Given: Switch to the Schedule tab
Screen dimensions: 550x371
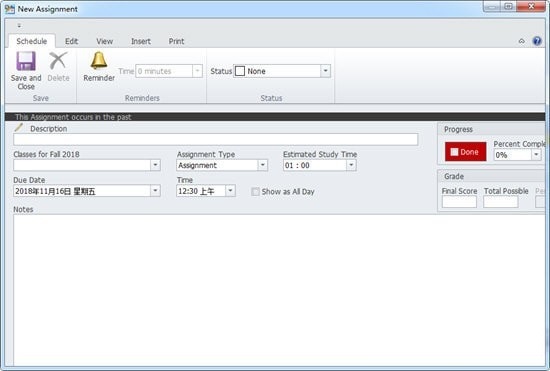Looking at the screenshot, I should (x=32, y=41).
